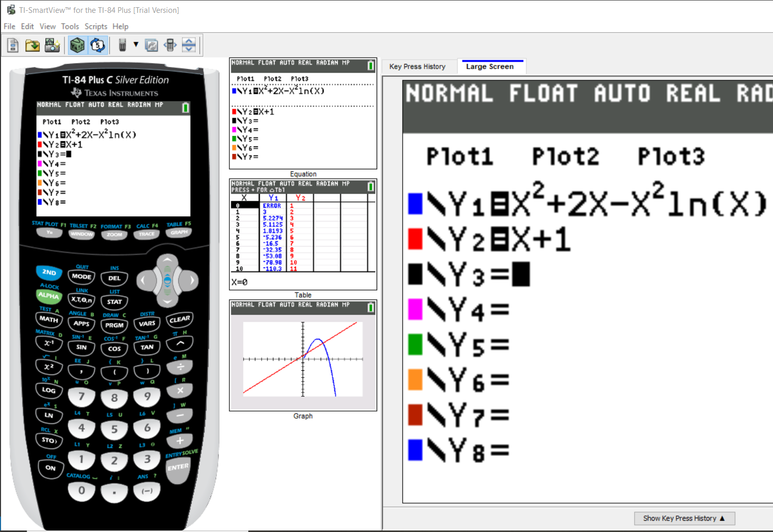773x532 pixels.
Task: Click the open file folder icon
Action: [32, 46]
